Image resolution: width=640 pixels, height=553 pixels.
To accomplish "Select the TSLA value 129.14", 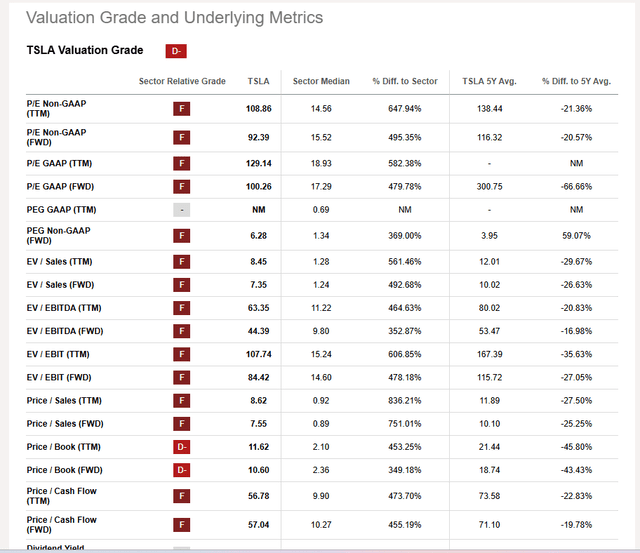I will coord(258,164).
